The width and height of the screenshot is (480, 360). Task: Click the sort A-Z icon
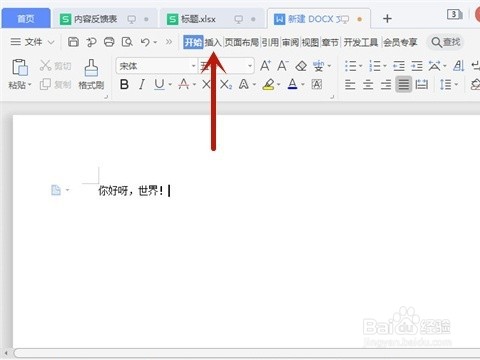point(459,66)
